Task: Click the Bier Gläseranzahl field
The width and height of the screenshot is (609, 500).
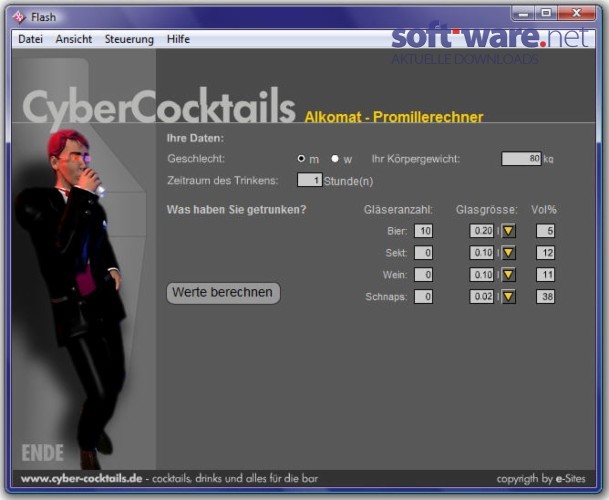Action: (x=423, y=231)
